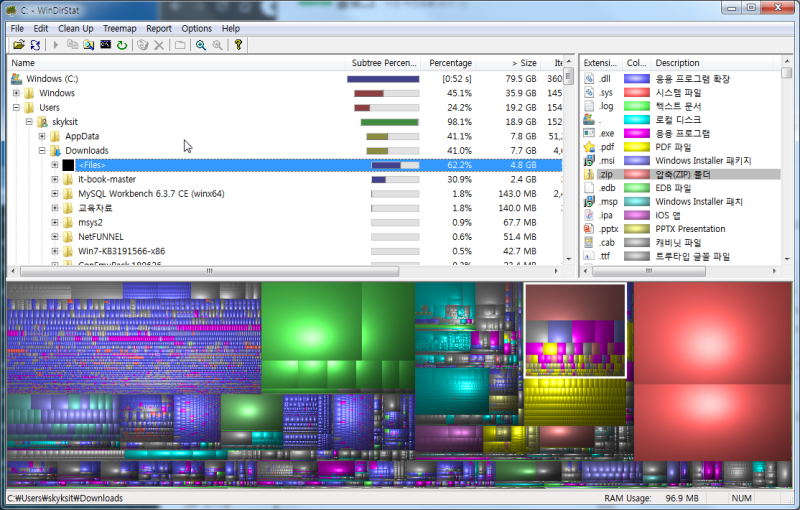Open the Treemap menu
Viewport: 800px width, 510px height.
tap(119, 29)
